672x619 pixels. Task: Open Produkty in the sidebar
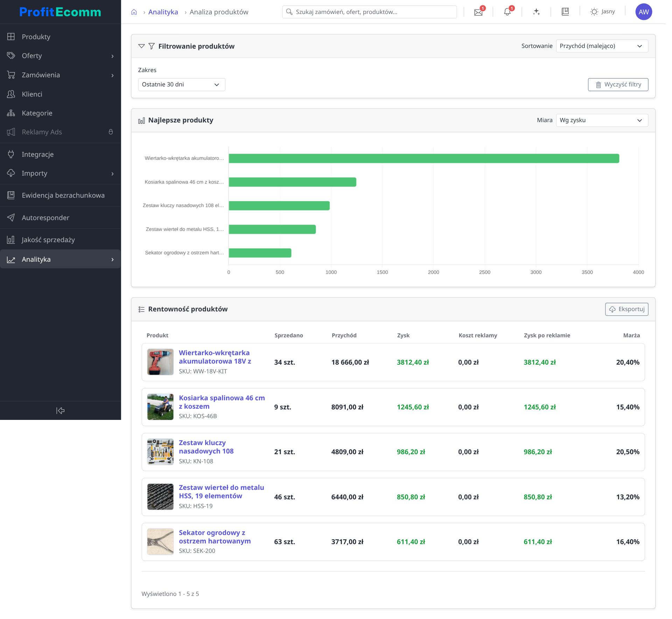point(60,37)
